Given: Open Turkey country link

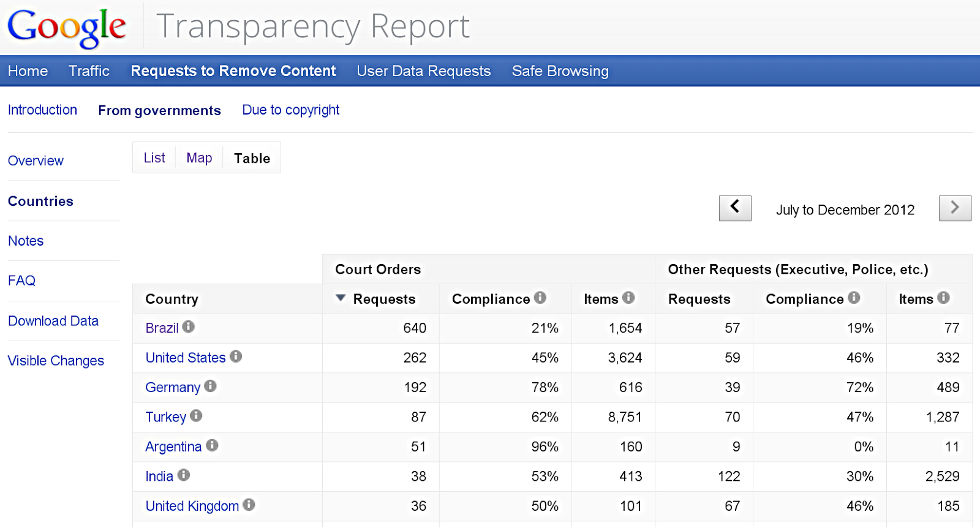Looking at the screenshot, I should [165, 417].
